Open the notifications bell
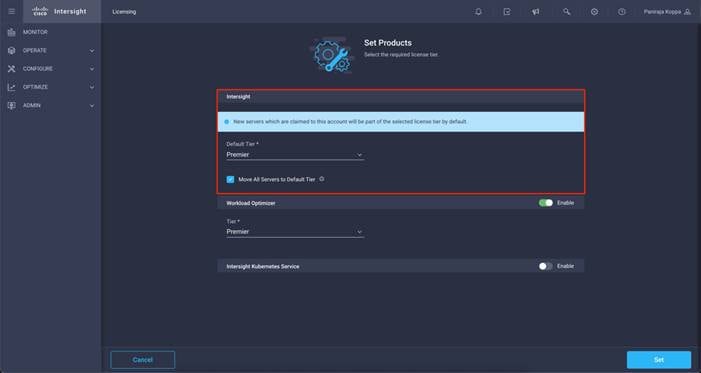This screenshot has width=701, height=373. point(478,12)
